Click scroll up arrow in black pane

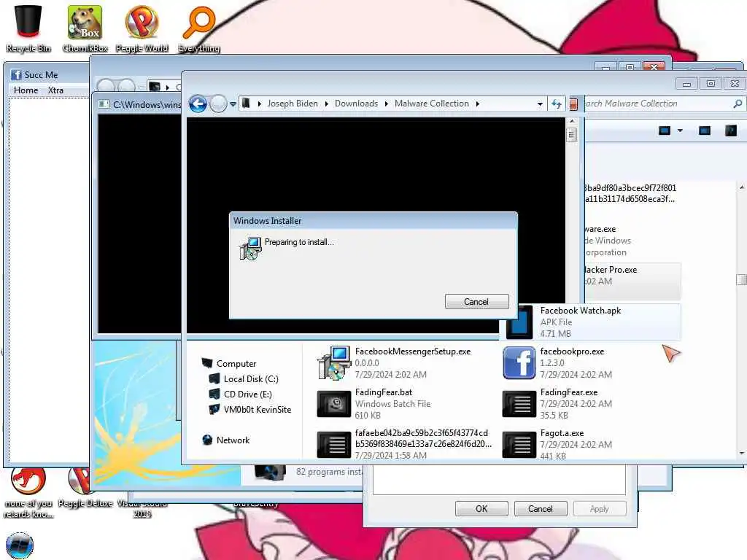click(572, 122)
